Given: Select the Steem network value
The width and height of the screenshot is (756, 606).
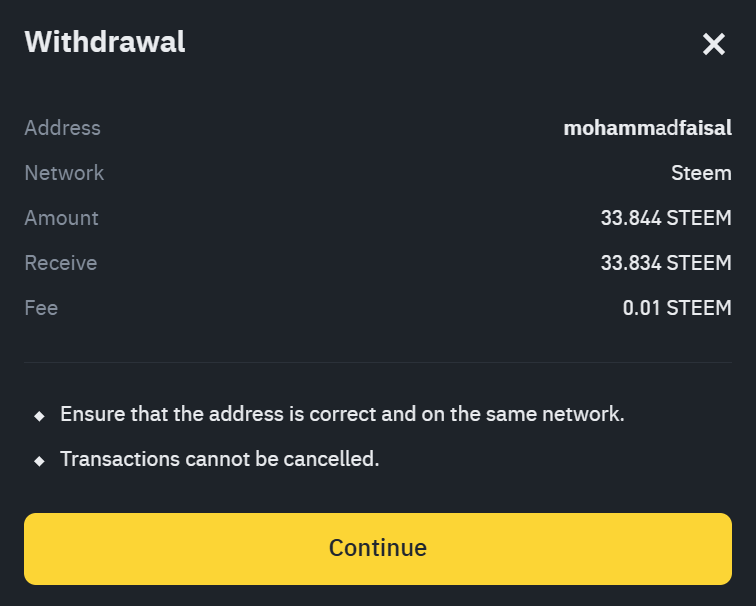Looking at the screenshot, I should tap(701, 173).
